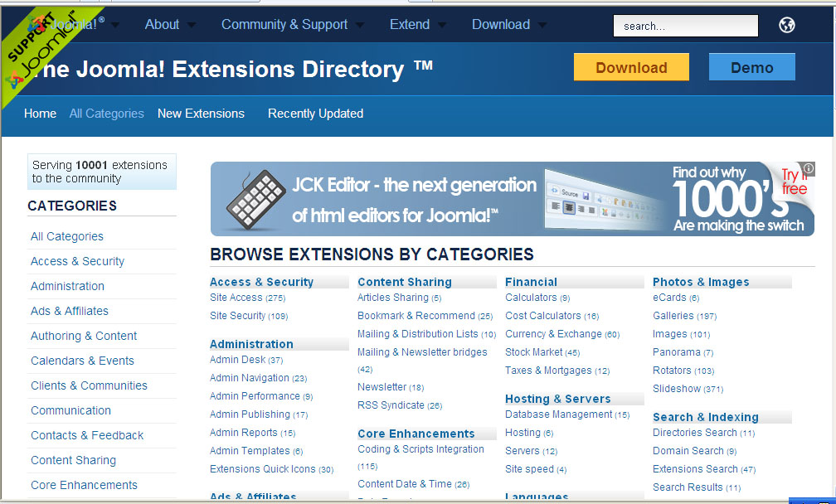
Task: Click the ad info icon on the JCK banner
Action: coord(809,168)
